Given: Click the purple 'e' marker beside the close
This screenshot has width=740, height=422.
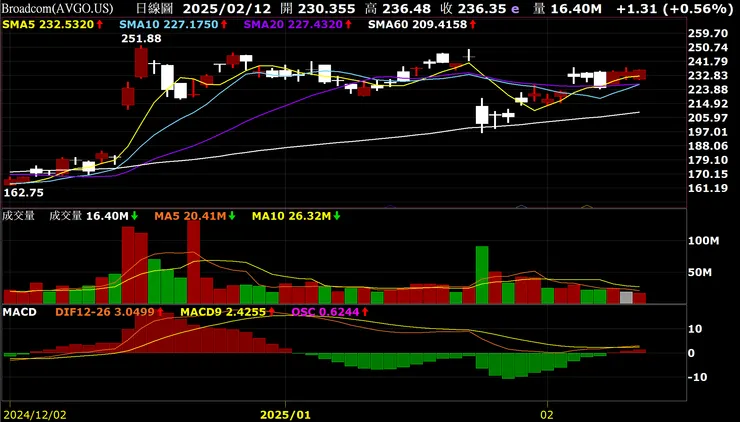Looking at the screenshot, I should click(x=515, y=9).
